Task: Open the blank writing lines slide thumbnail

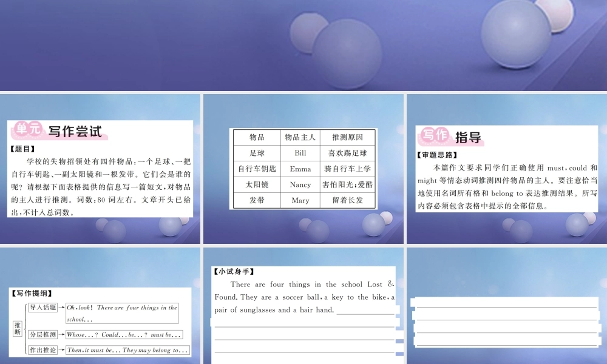Action: click(x=507, y=306)
